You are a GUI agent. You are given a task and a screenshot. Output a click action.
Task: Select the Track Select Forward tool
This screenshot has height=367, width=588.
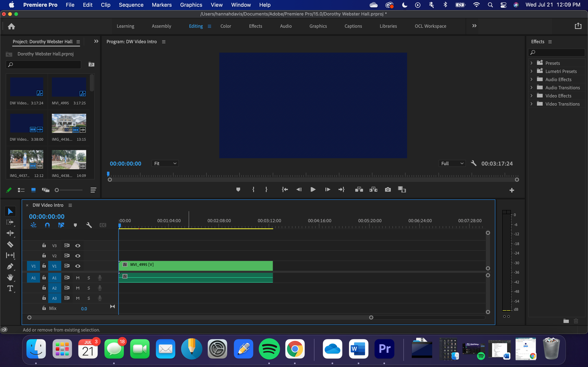click(x=10, y=222)
